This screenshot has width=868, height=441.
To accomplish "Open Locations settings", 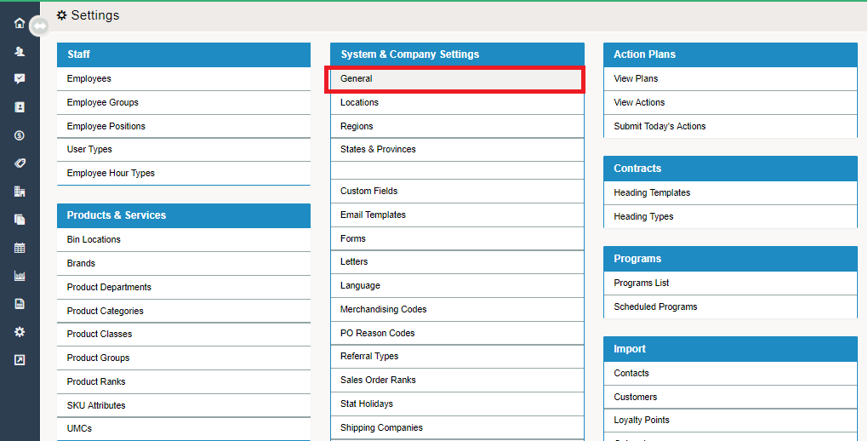I will (x=457, y=102).
